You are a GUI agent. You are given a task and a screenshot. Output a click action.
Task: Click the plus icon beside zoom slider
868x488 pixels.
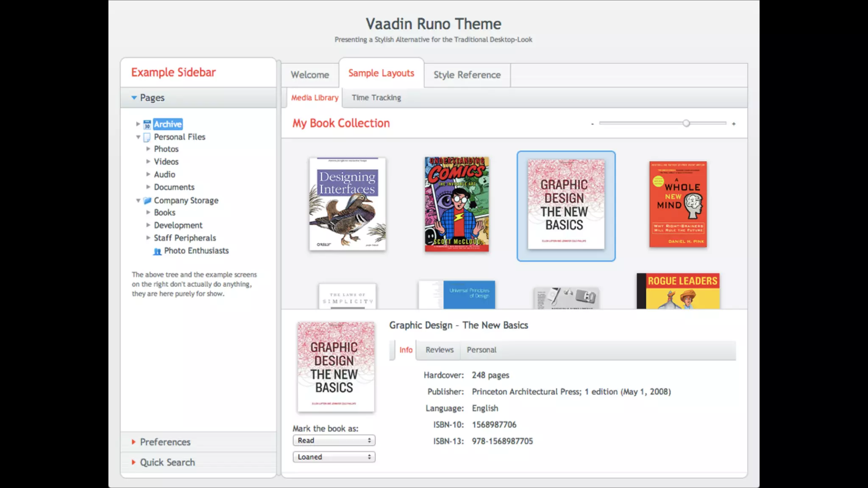pyautogui.click(x=734, y=124)
